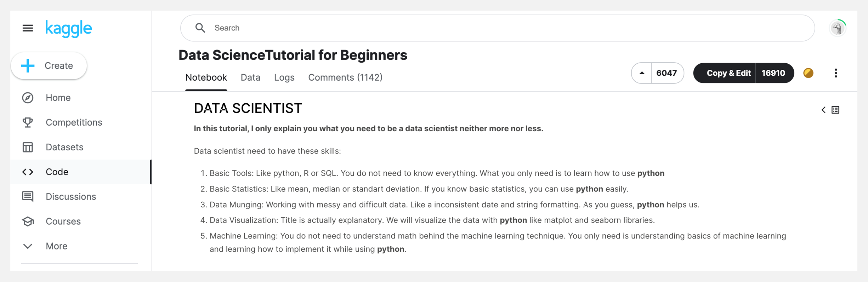The width and height of the screenshot is (868, 282).
Task: Click the gold medal badge icon
Action: point(808,73)
